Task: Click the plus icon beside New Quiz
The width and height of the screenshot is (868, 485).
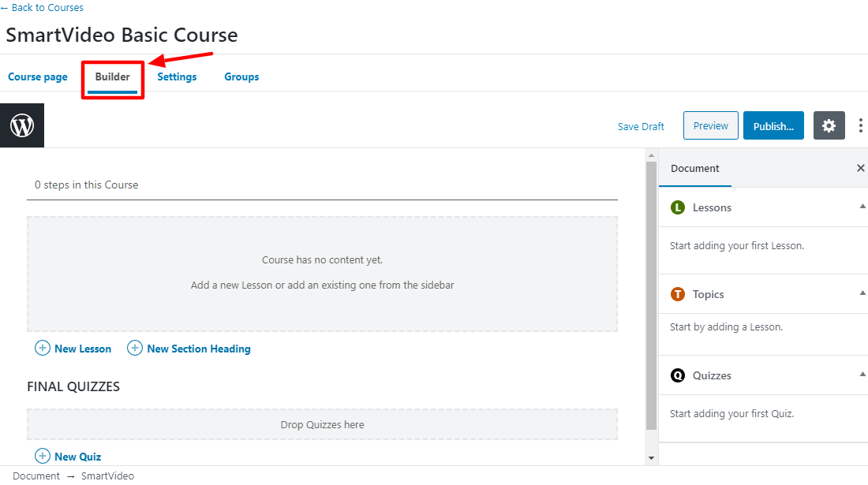Action: tap(43, 457)
